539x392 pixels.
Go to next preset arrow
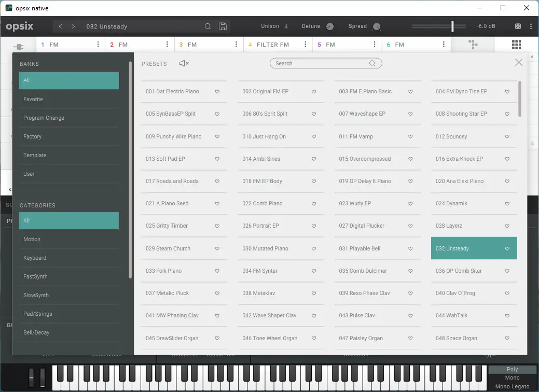coord(73,26)
